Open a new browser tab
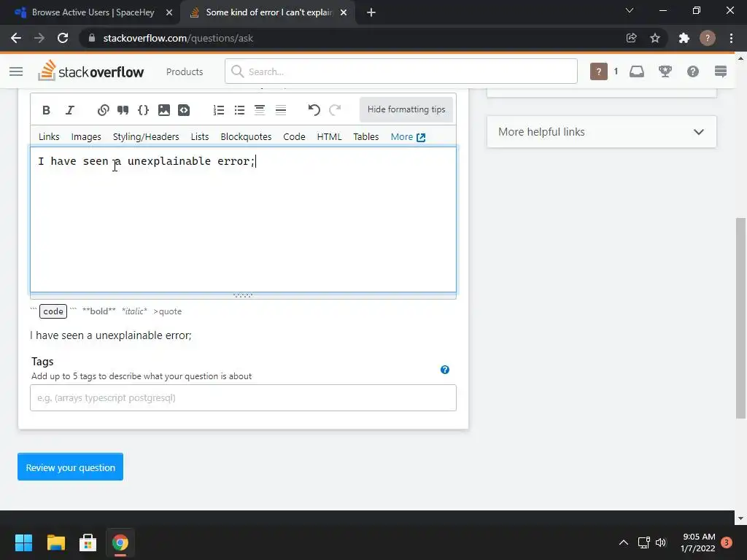 (371, 12)
